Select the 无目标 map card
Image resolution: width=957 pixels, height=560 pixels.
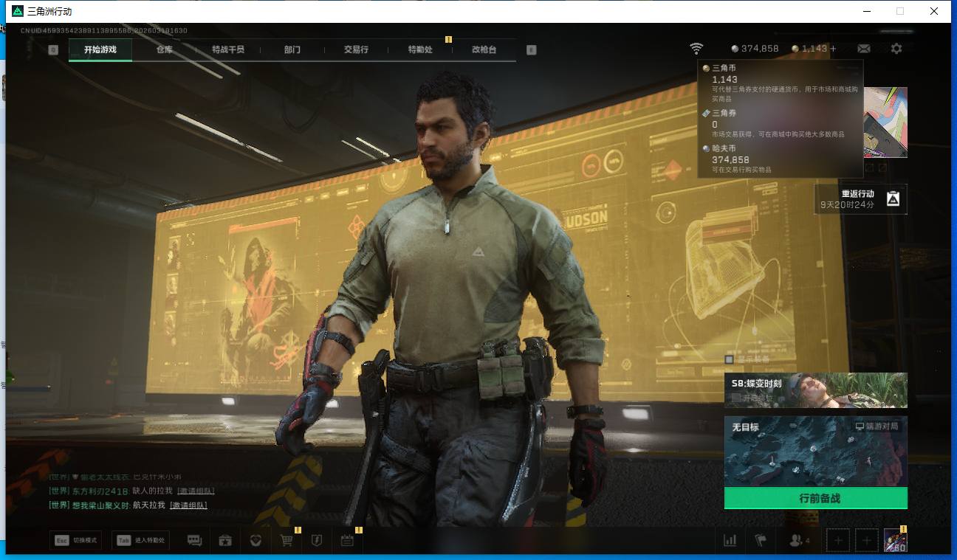click(x=815, y=452)
